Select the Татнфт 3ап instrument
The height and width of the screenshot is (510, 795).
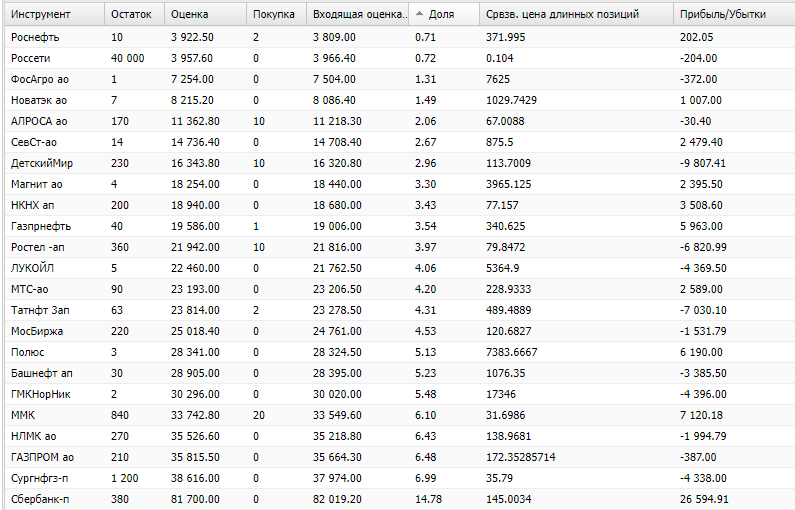coord(40,310)
